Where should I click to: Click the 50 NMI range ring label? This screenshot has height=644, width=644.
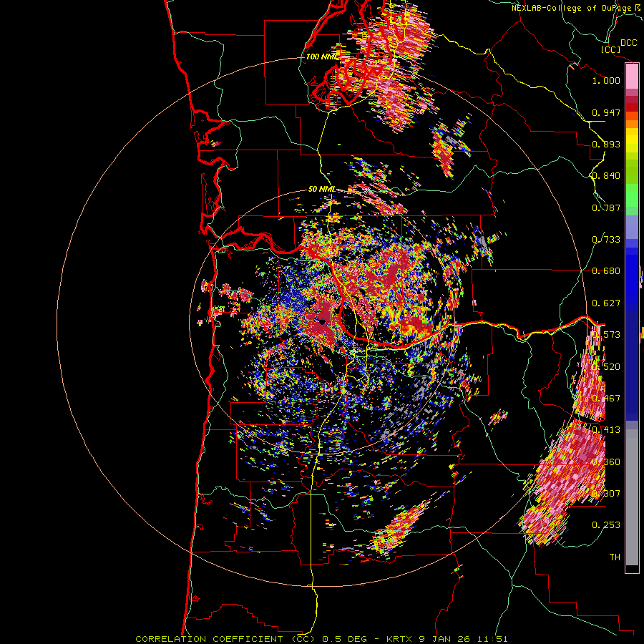coord(322,189)
